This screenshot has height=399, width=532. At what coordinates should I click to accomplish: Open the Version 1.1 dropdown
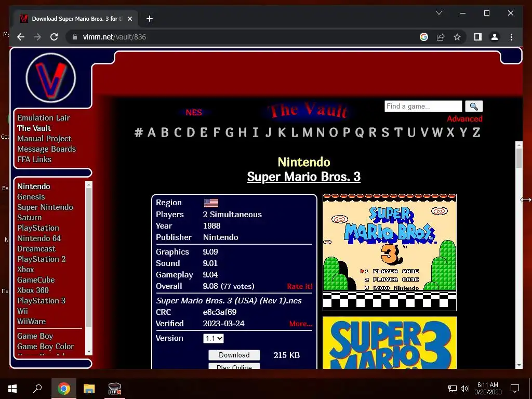click(x=214, y=338)
